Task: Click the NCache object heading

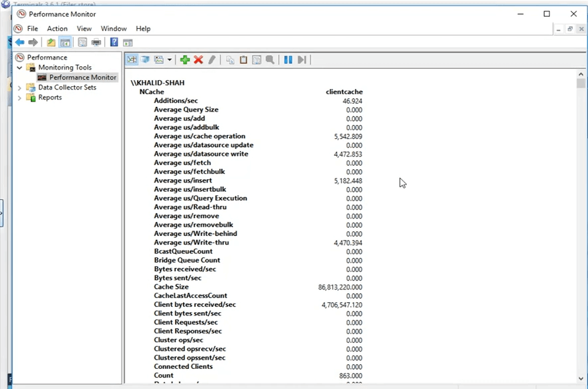Action: click(x=152, y=92)
